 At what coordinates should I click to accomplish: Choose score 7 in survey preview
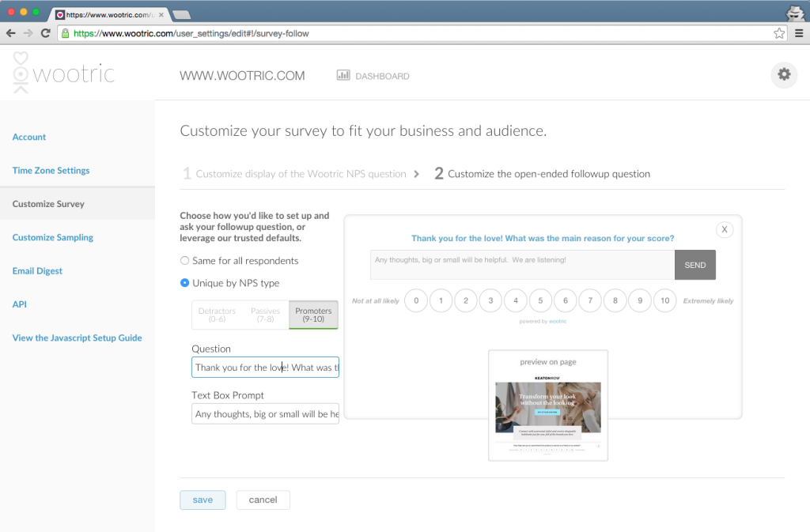(590, 301)
